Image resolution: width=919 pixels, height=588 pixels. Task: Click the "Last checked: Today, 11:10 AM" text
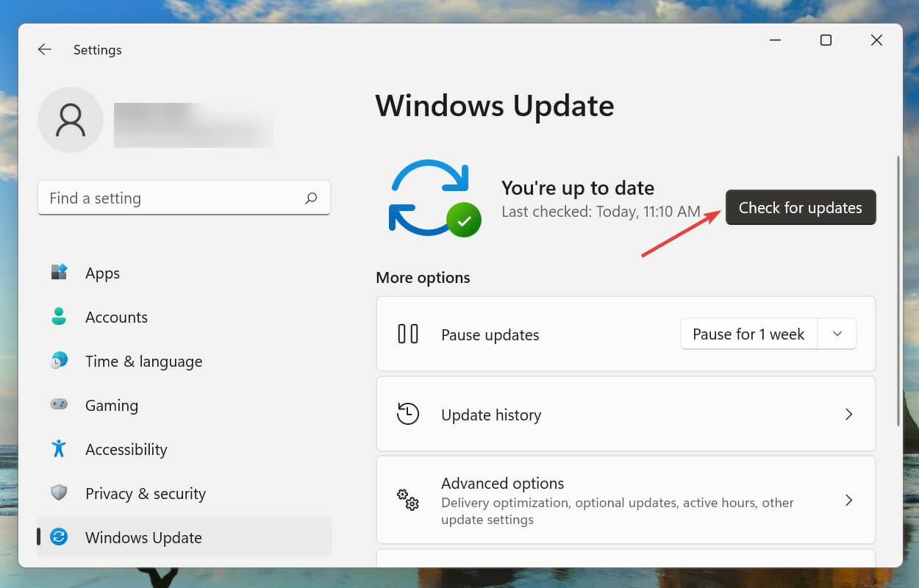[601, 212]
